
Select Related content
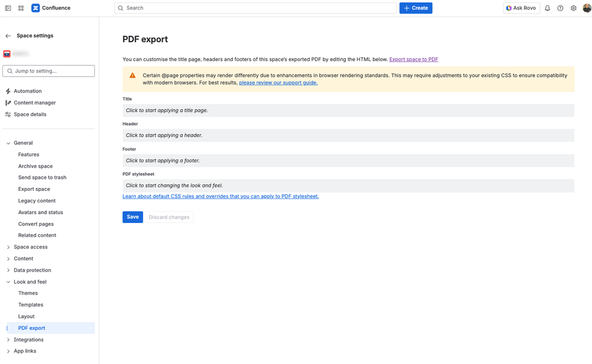pyautogui.click(x=37, y=235)
